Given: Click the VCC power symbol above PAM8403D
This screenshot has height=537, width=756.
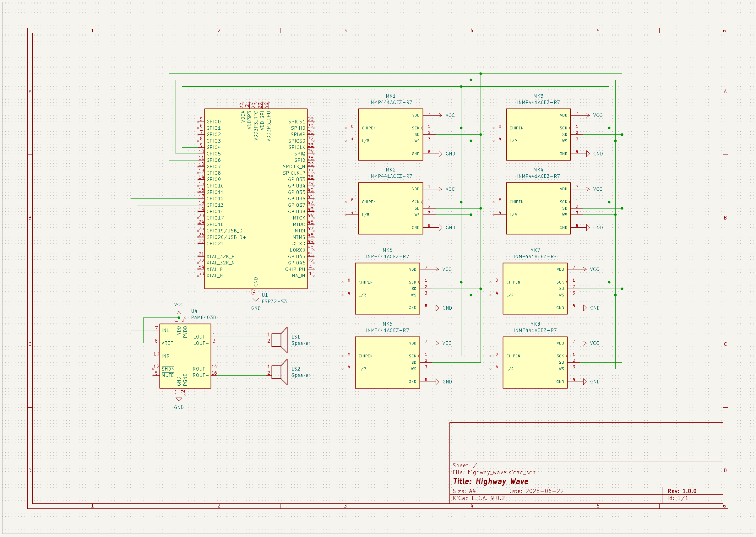Looking at the screenshot, I should click(x=179, y=313).
